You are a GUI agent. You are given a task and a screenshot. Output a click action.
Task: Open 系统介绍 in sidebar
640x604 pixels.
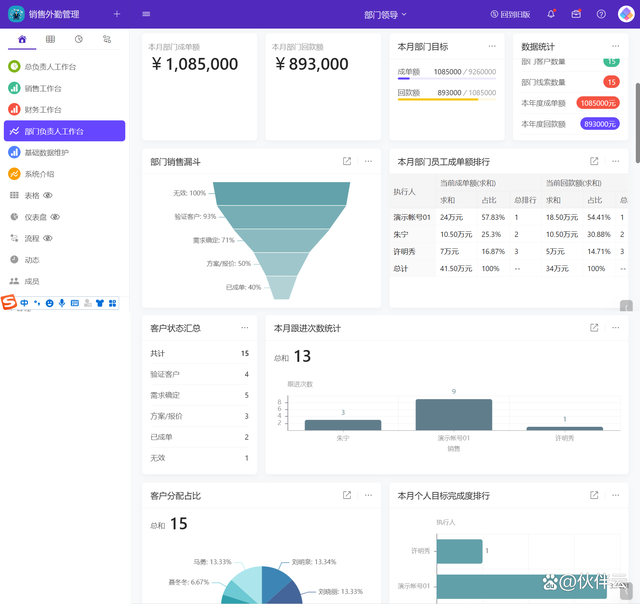(x=64, y=174)
